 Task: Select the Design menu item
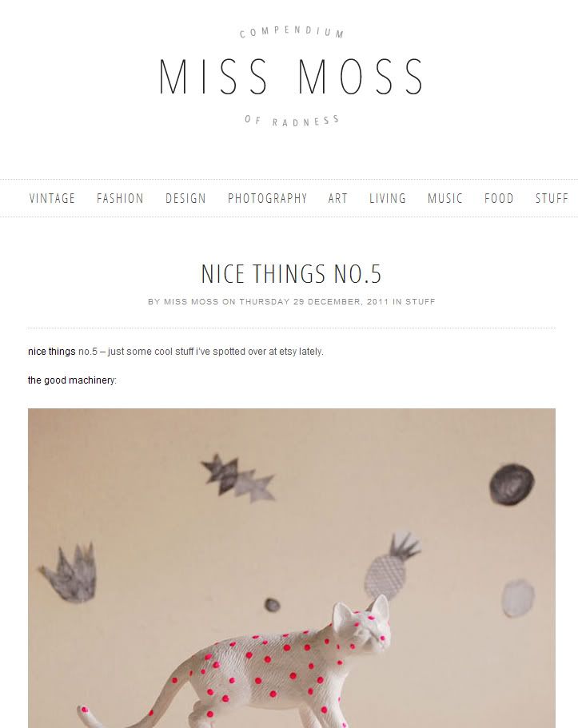click(185, 198)
